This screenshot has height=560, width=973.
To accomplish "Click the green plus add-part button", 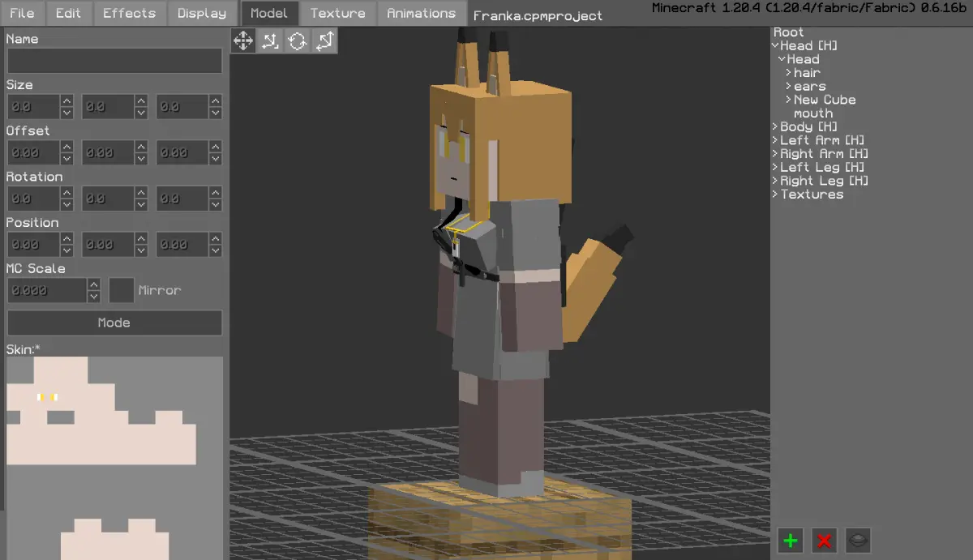I will 791,541.
